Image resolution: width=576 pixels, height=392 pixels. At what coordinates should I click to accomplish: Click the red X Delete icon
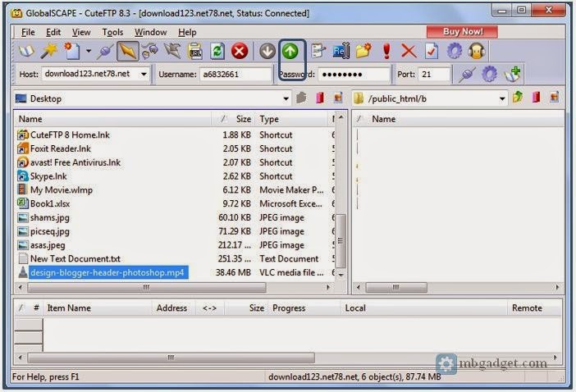[409, 51]
